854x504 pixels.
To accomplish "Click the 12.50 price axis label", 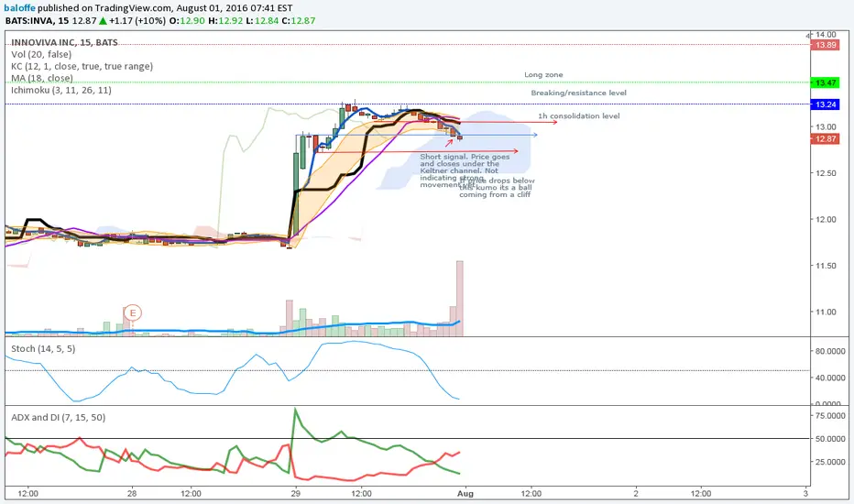I will point(826,173).
